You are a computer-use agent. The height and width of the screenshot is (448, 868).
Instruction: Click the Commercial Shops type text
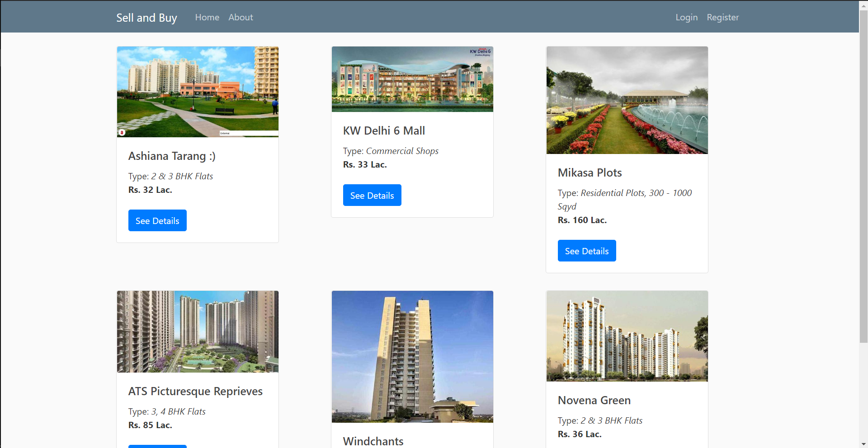pos(402,151)
